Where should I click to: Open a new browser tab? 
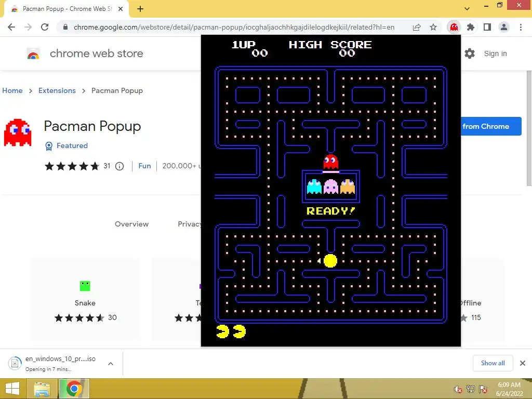point(140,9)
